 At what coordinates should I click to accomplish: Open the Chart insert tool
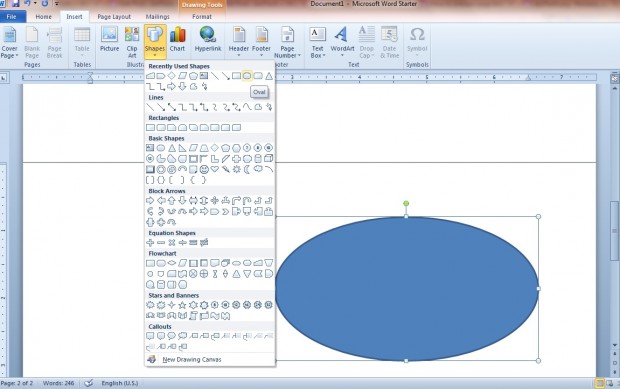pyautogui.click(x=177, y=40)
